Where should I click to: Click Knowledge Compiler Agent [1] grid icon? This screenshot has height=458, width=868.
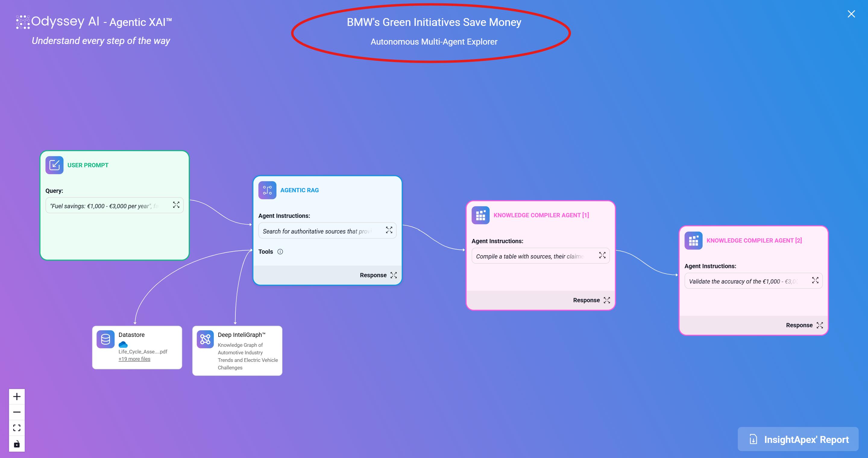click(480, 215)
